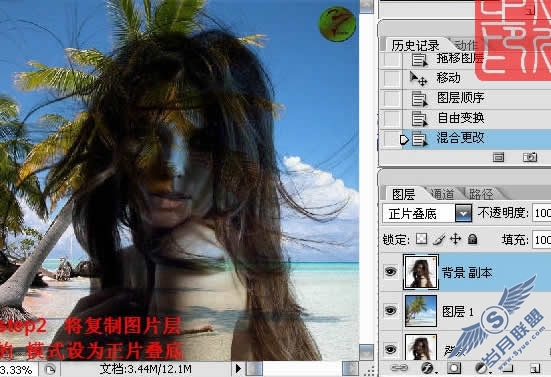This screenshot has width=551, height=377.
Task: Create a new snapshot with camera icon
Action: pos(530,157)
